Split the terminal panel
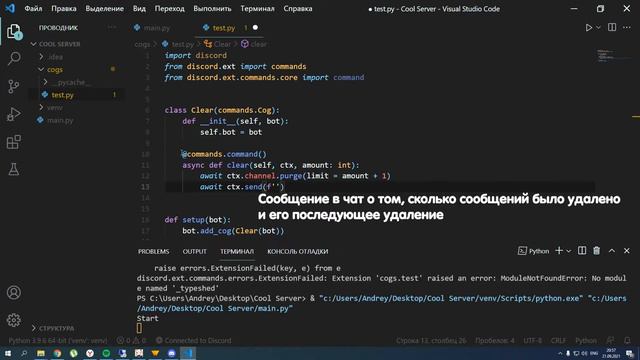Viewport: 640px width, 360px height. 582,251
